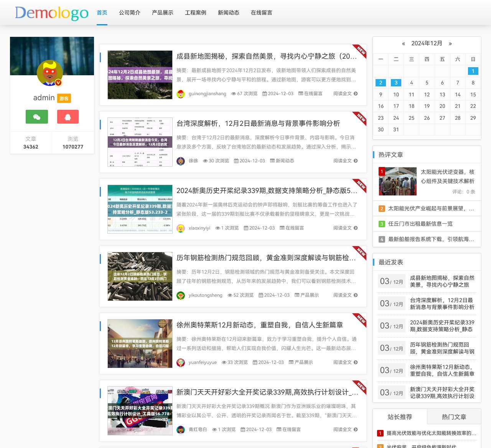Screen dimensions: 491x448
Task: Click the green WeChat icon in the profile card
Action: tap(36, 117)
